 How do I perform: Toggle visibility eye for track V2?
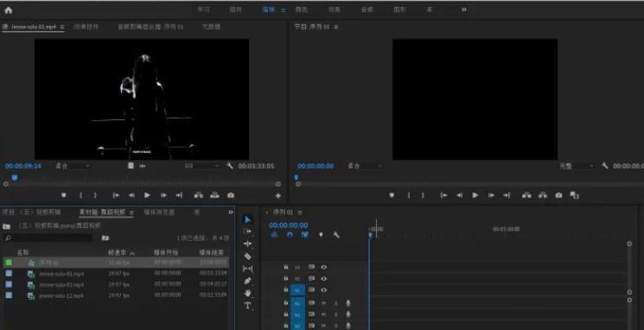click(x=323, y=279)
